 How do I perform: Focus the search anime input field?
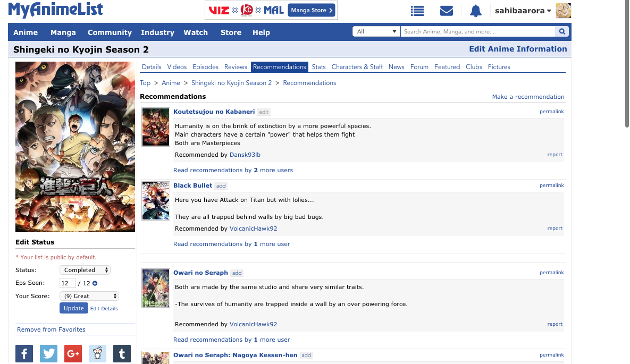478,31
